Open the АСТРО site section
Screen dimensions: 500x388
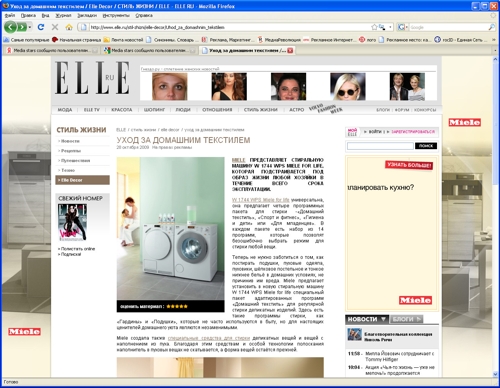[297, 110]
